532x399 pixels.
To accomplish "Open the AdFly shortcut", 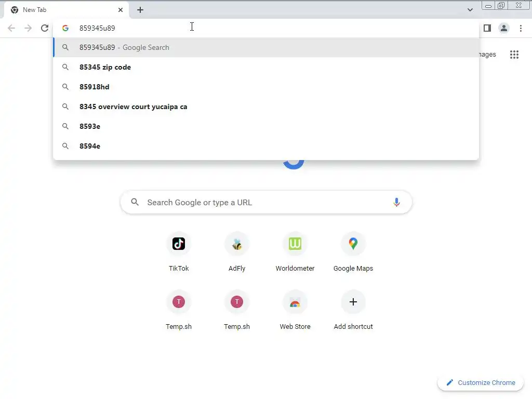I will tap(237, 253).
